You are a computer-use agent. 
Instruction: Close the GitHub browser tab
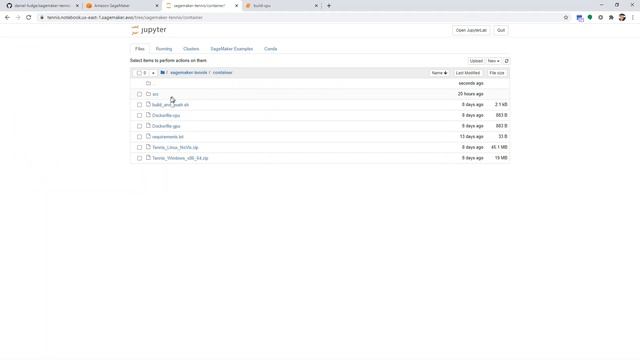tap(77, 6)
